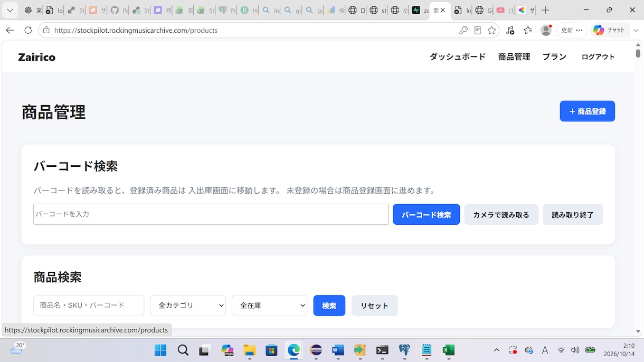644x362 pixels.
Task: Open the Wi-Fi network tray icon
Action: [x=561, y=350]
